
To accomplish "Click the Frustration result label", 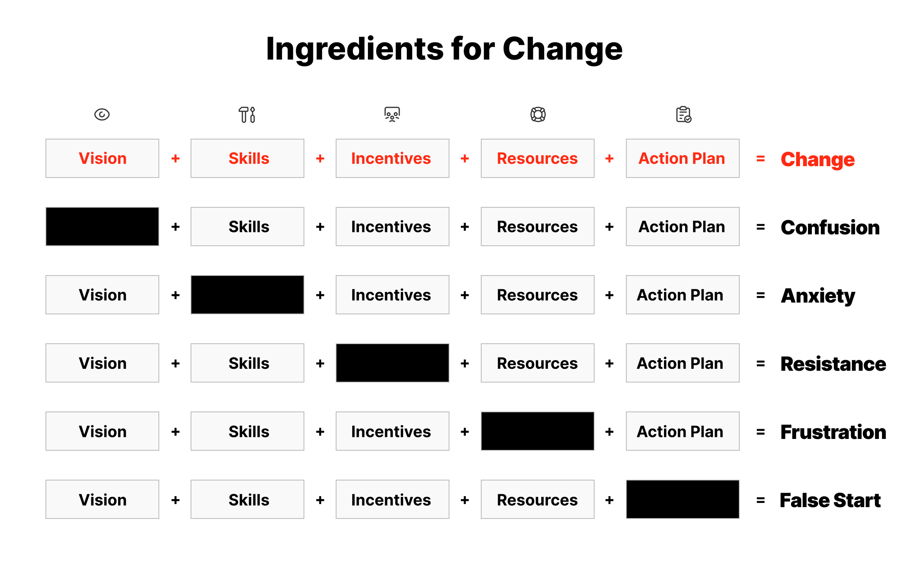I will pos(833,432).
